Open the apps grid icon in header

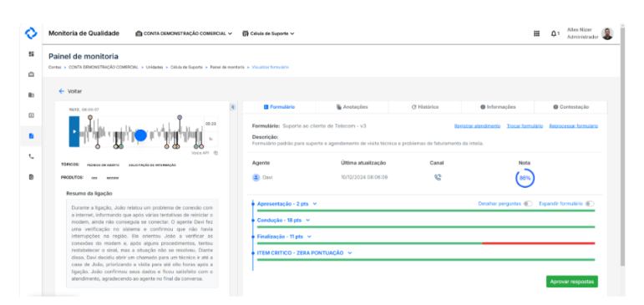tap(536, 33)
